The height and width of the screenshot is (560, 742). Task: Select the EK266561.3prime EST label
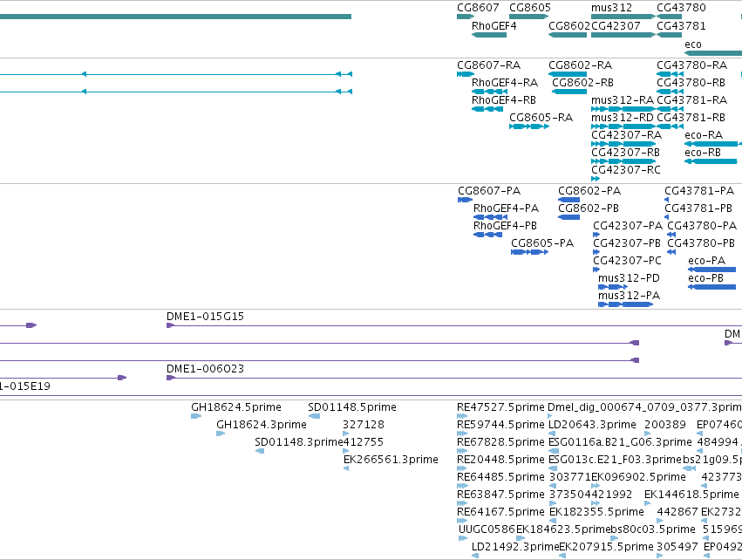[x=391, y=460]
